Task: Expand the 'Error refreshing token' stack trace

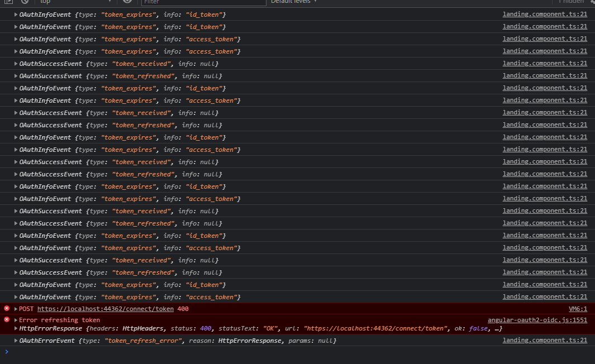Action: [16, 320]
